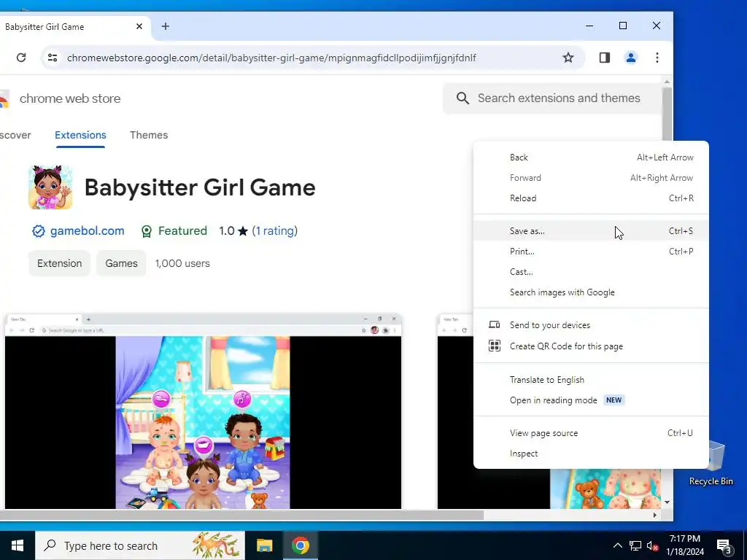
Task: Choose Search images with Google
Action: point(591,292)
